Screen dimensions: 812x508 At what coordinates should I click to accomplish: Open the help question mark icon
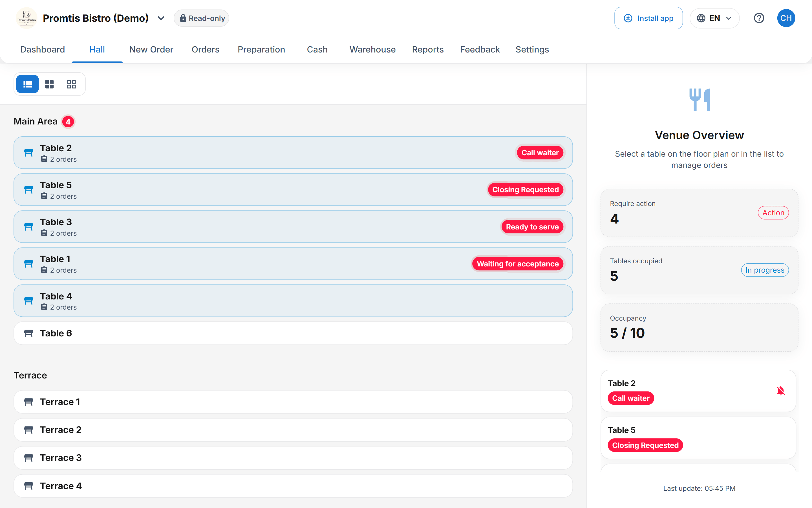coord(759,18)
